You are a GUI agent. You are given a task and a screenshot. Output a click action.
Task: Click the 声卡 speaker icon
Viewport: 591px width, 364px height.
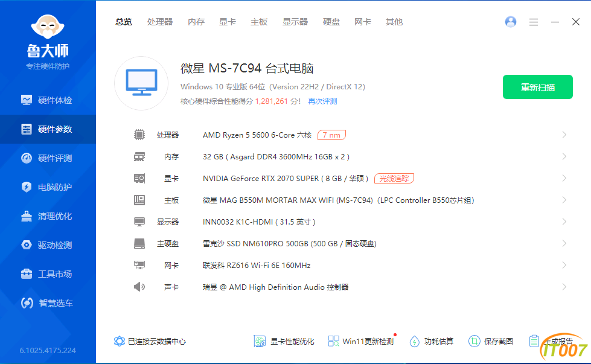point(139,287)
